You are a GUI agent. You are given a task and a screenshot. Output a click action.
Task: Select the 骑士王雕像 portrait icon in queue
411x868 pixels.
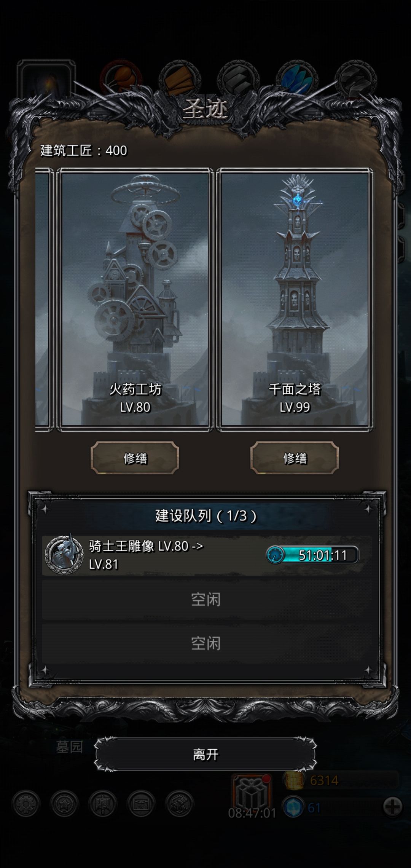tap(64, 555)
